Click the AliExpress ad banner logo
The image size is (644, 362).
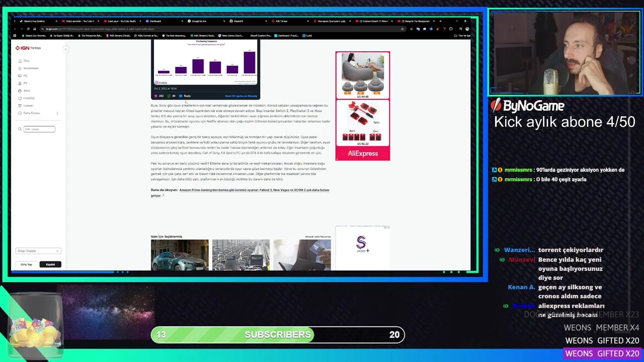tap(363, 153)
